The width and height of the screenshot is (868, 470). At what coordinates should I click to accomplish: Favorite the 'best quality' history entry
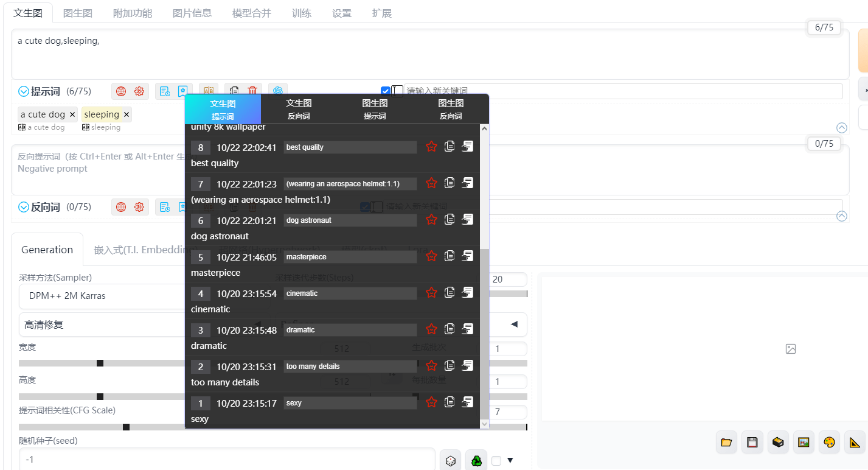click(x=431, y=147)
